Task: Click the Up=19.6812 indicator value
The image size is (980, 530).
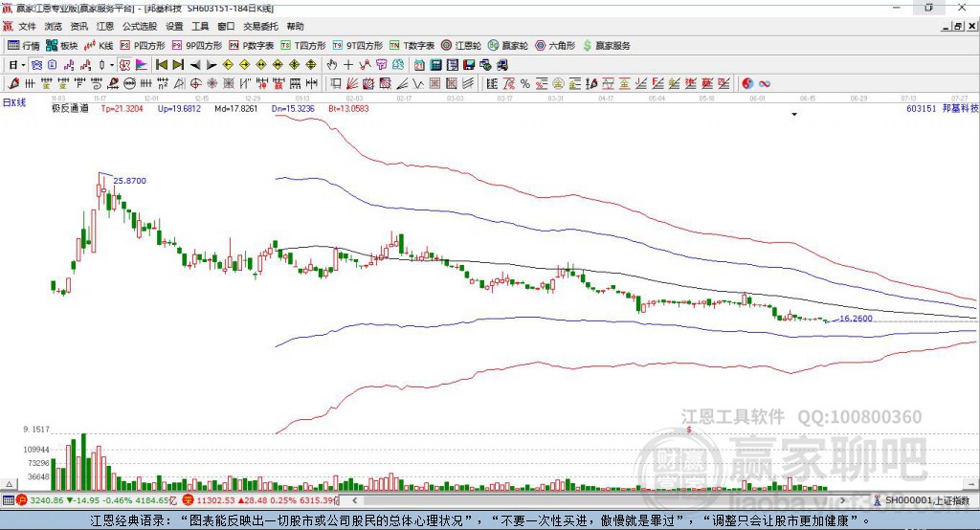Action: click(x=179, y=108)
